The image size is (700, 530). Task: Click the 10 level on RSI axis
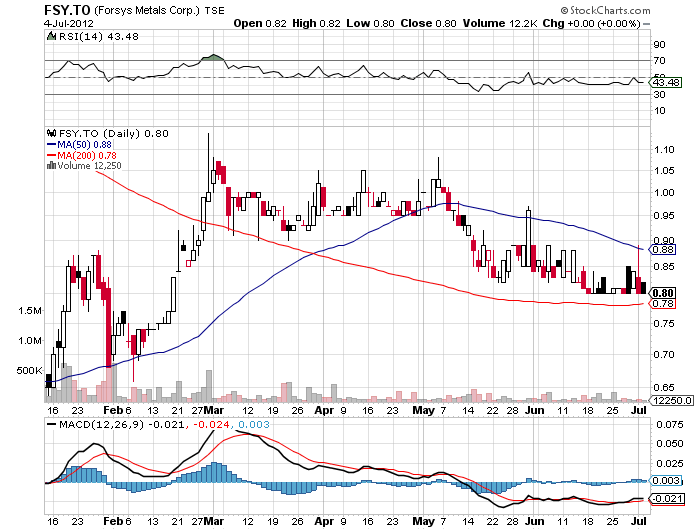click(x=659, y=110)
